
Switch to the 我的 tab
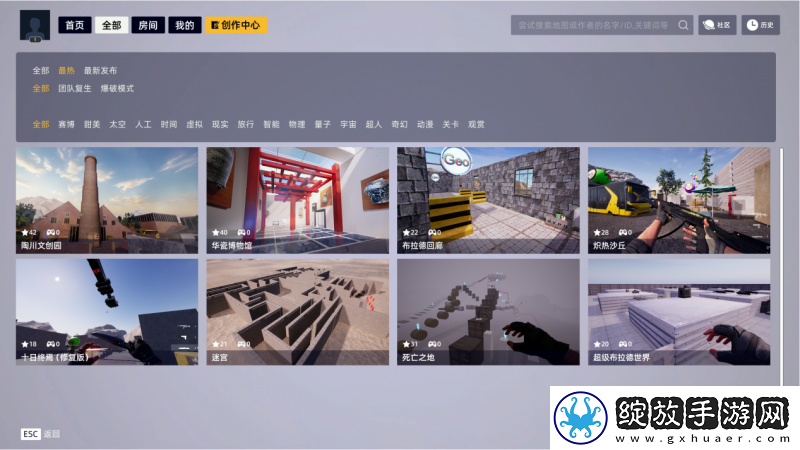coord(185,25)
